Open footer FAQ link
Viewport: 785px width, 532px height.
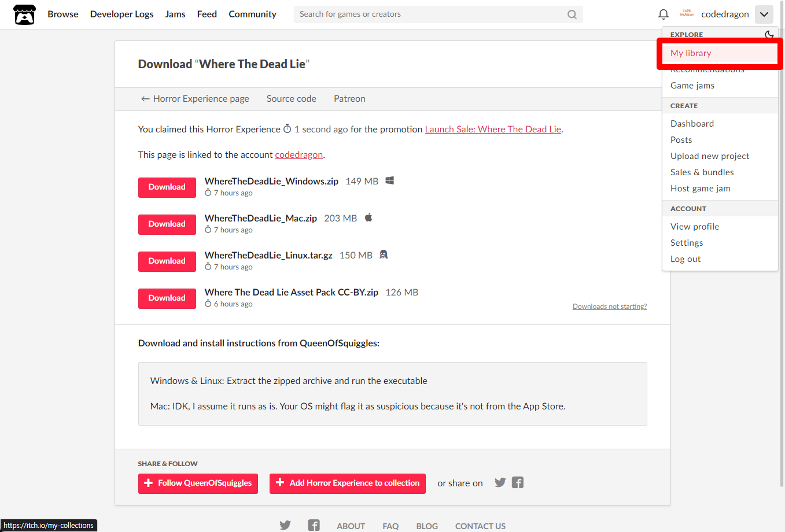(x=390, y=526)
